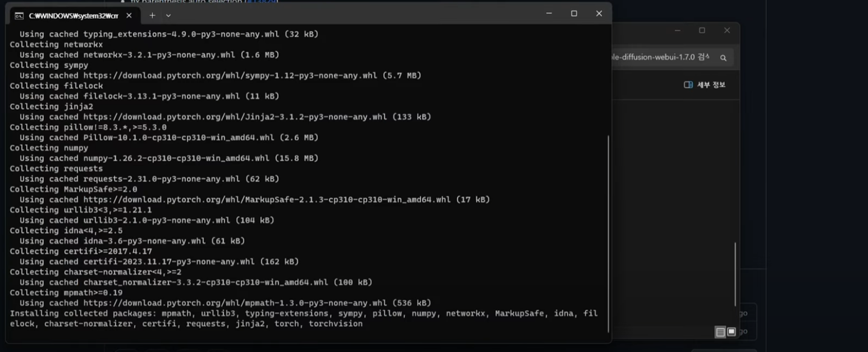Click the networkx-3.2.1 wheel line

click(149, 55)
